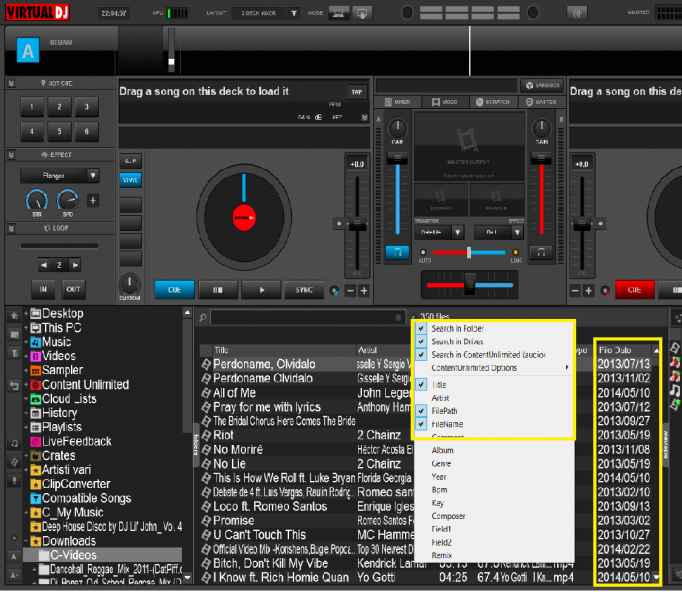682x600 pixels.
Task: Select first display mode monitor icon
Action: pos(338,13)
